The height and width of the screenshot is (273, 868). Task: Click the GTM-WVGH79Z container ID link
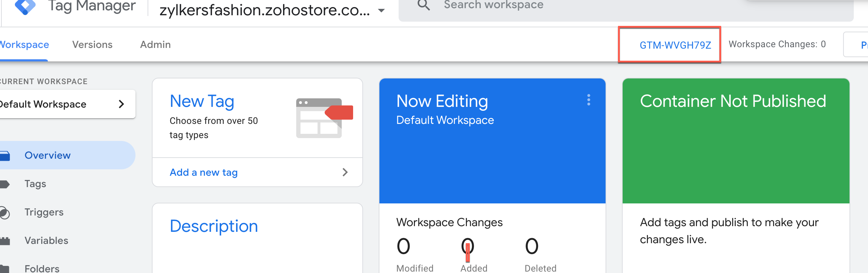point(675,45)
